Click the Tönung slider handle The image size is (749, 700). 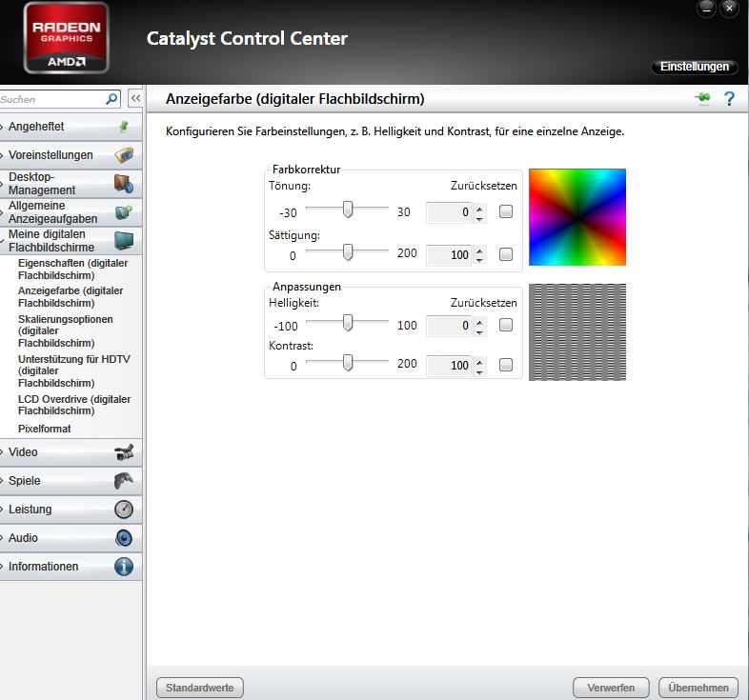(348, 210)
